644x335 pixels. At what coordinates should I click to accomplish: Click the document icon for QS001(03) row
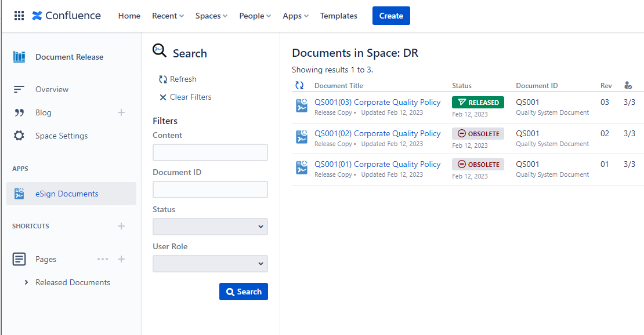pyautogui.click(x=302, y=106)
